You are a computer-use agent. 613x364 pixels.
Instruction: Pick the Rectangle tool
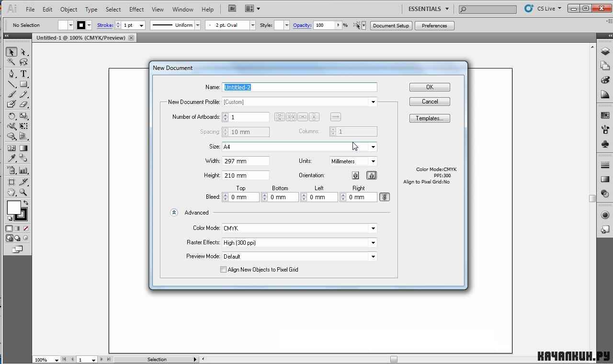(23, 84)
